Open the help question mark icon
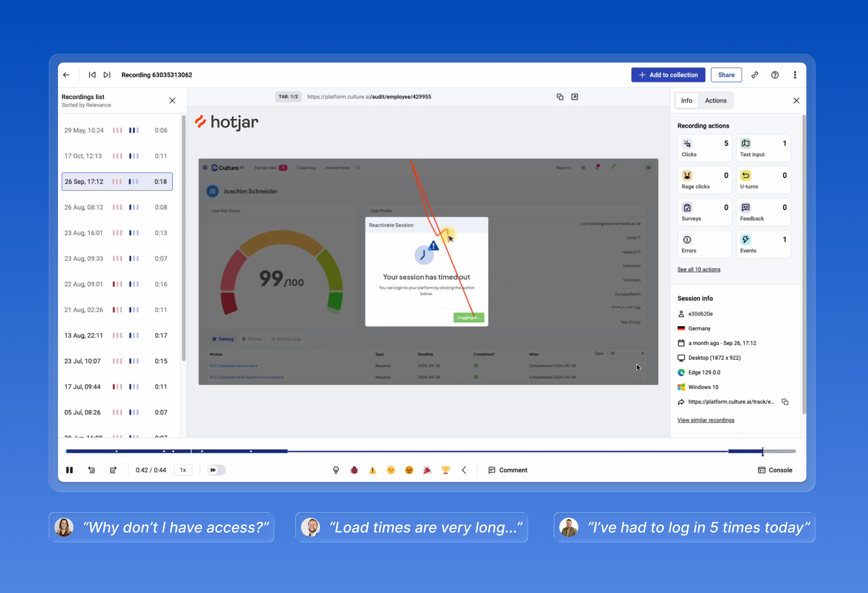The height and width of the screenshot is (593, 868). (775, 75)
